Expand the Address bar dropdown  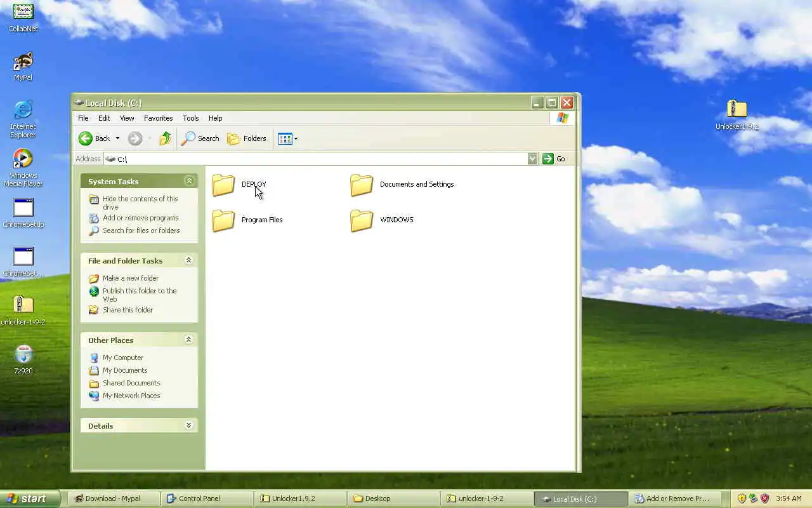point(532,159)
